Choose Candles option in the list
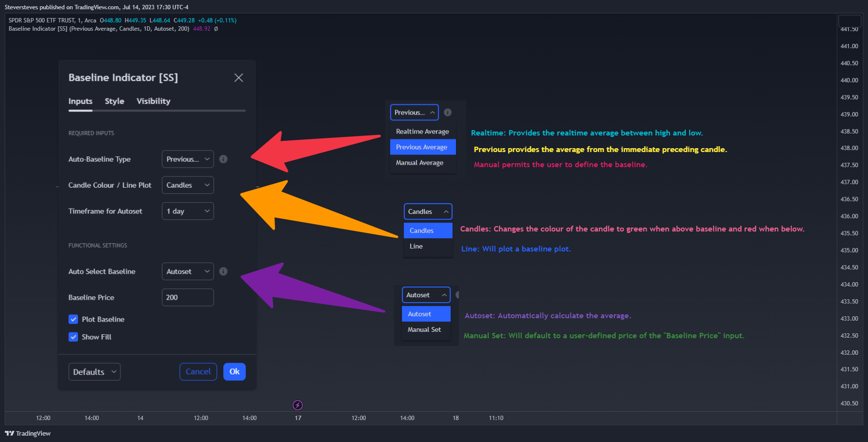The width and height of the screenshot is (868, 442). pos(428,231)
